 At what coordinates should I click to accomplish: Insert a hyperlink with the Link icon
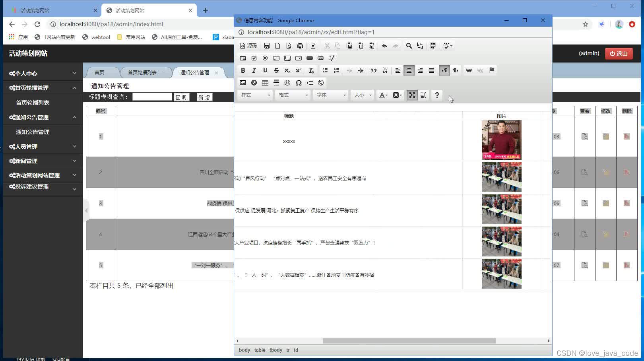click(469, 70)
